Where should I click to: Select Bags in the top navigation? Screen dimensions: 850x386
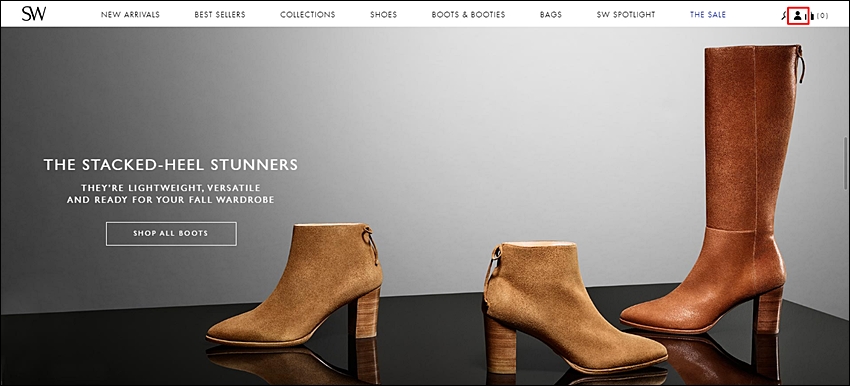pyautogui.click(x=551, y=15)
